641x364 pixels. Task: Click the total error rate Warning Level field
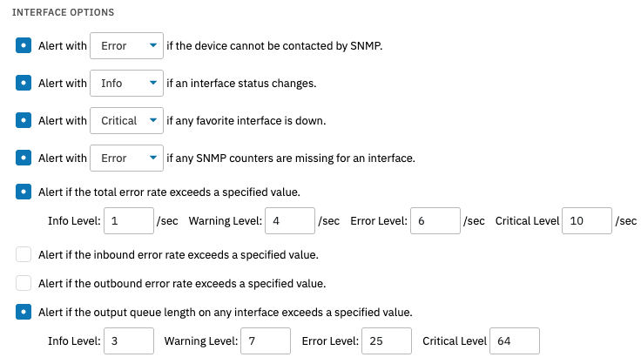click(289, 221)
